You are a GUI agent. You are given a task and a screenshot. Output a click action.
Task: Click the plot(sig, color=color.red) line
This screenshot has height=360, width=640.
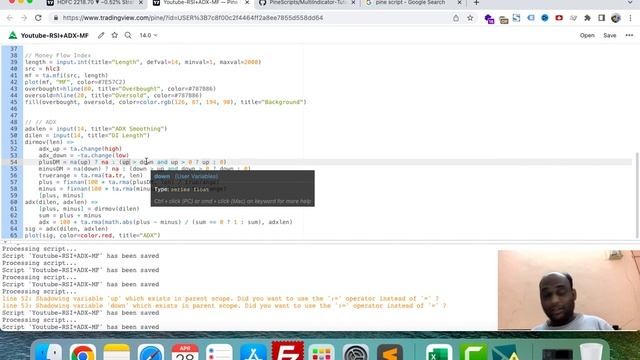coord(93,235)
